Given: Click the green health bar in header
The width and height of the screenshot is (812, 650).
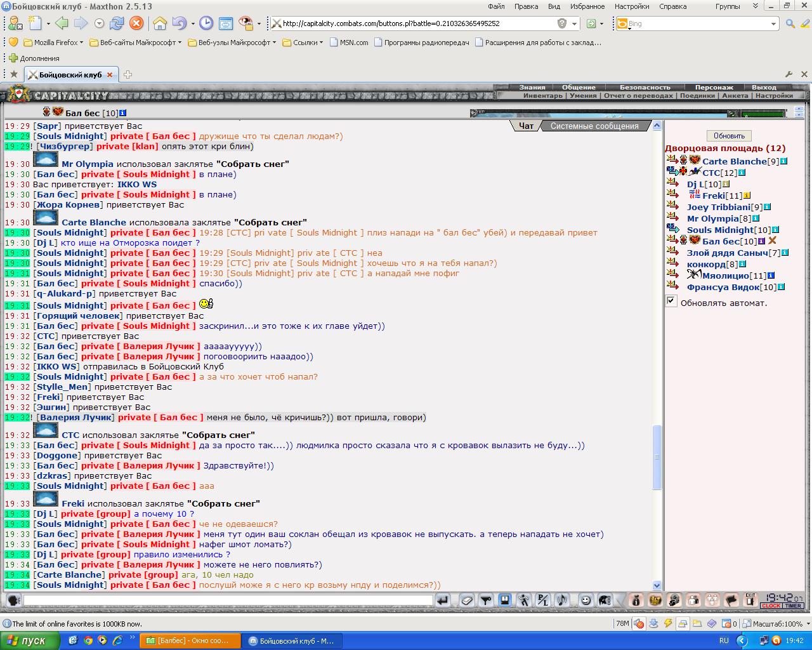Looking at the screenshot, I should pyautogui.click(x=763, y=114).
